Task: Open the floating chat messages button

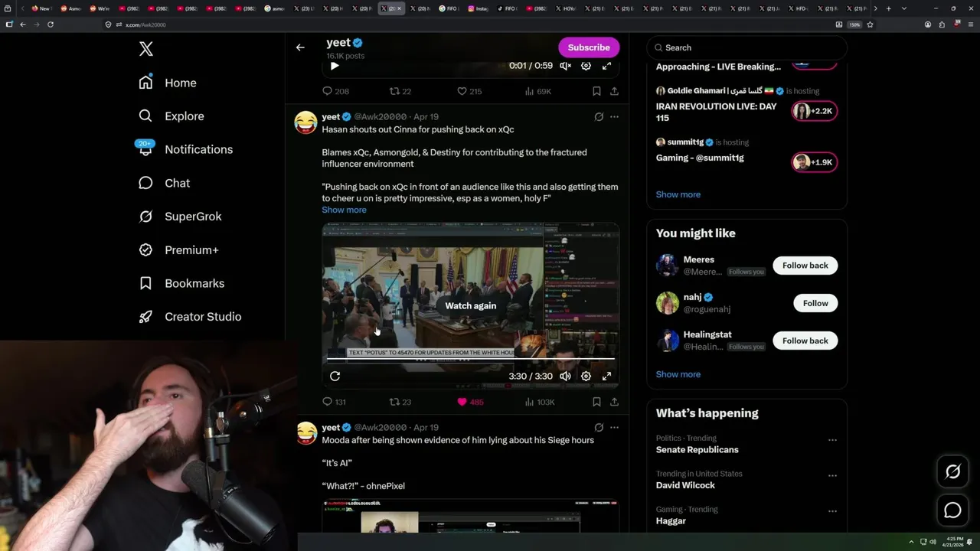Action: click(x=952, y=510)
